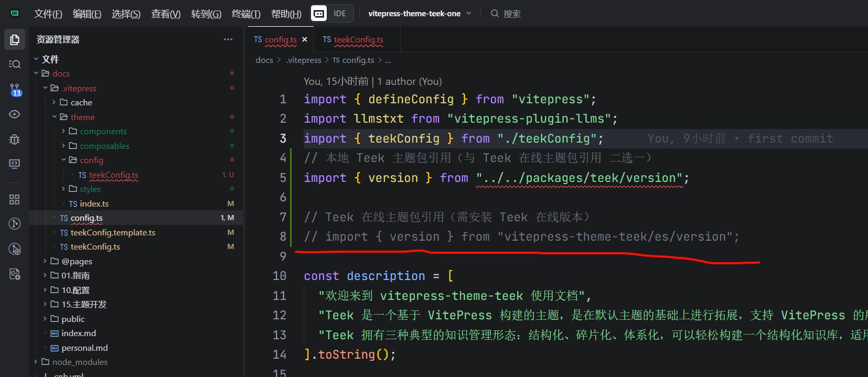868x377 pixels.
Task: Toggle the IDE mode switch
Action: coord(332,14)
